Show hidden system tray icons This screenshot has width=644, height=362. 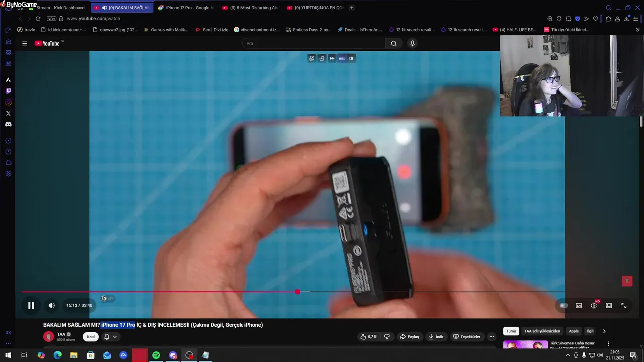pyautogui.click(x=568, y=355)
